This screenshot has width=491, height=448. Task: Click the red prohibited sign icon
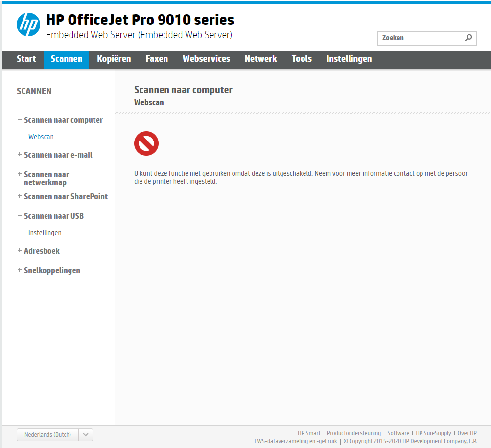146,143
